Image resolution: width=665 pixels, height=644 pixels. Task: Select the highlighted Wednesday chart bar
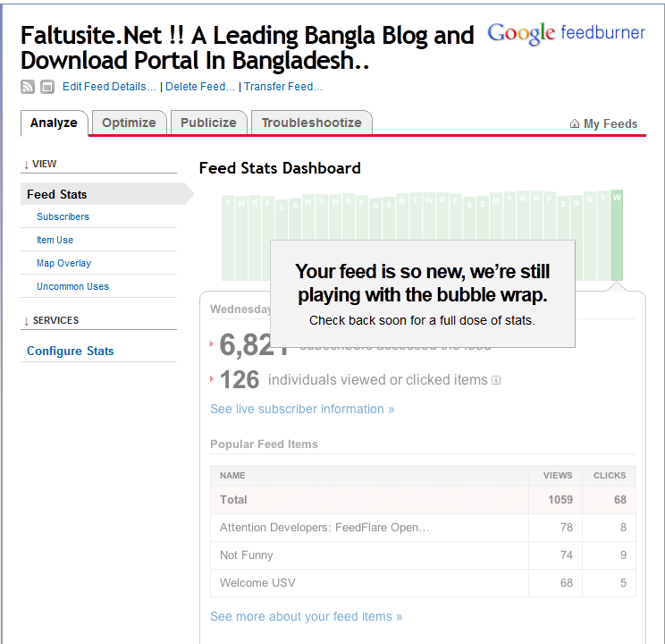coord(617,235)
